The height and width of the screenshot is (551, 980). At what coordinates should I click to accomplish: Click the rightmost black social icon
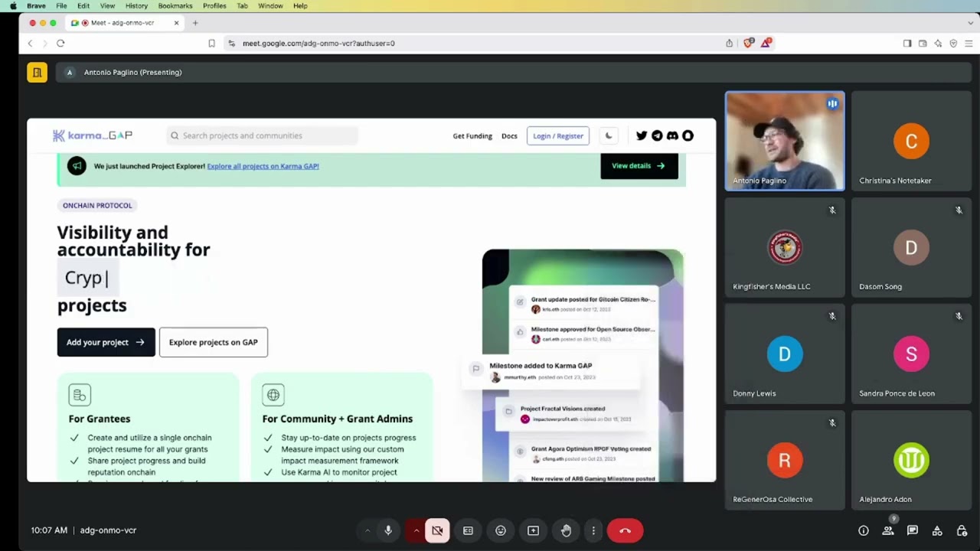tap(688, 136)
